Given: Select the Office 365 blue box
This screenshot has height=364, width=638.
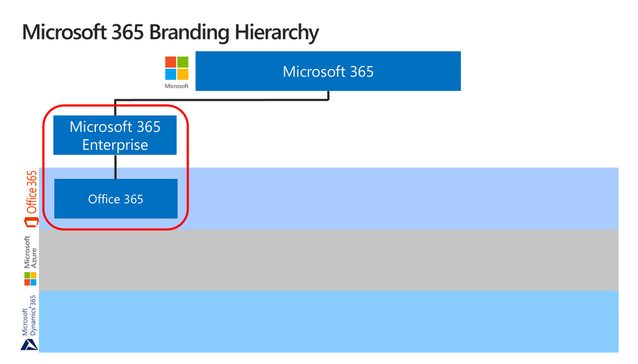Looking at the screenshot, I should coord(116,199).
